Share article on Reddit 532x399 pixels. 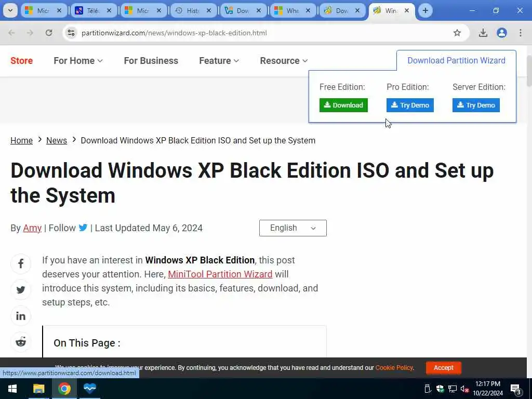pyautogui.click(x=21, y=342)
